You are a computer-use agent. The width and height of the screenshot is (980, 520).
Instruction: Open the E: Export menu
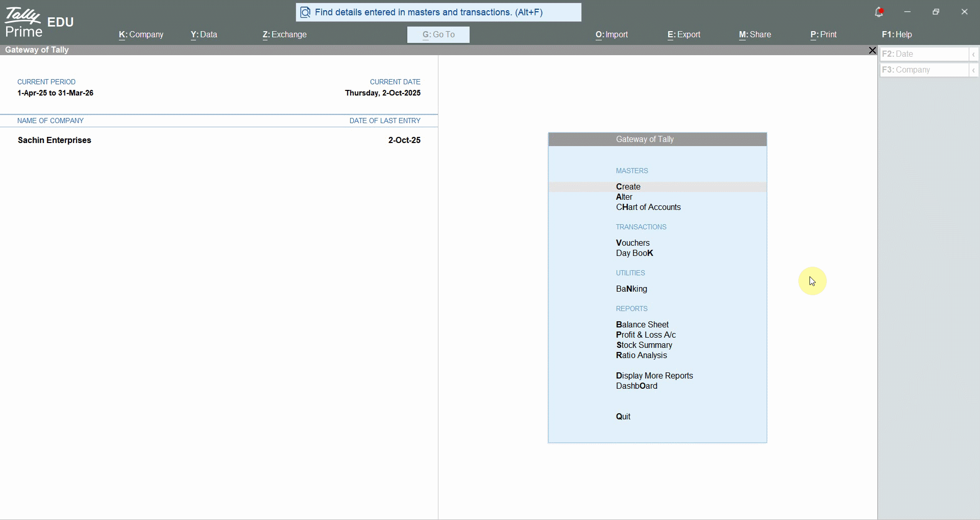point(684,35)
